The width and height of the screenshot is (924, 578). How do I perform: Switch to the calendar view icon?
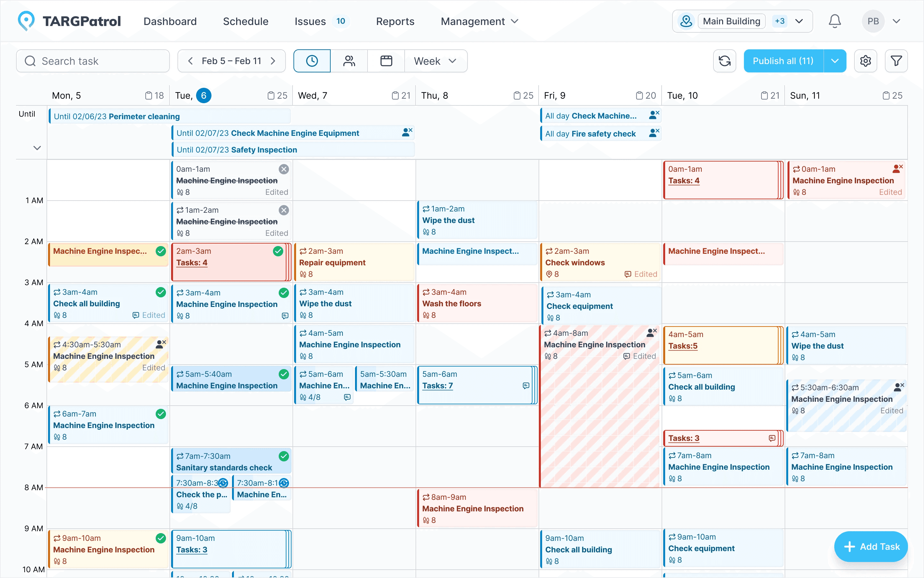pos(386,61)
